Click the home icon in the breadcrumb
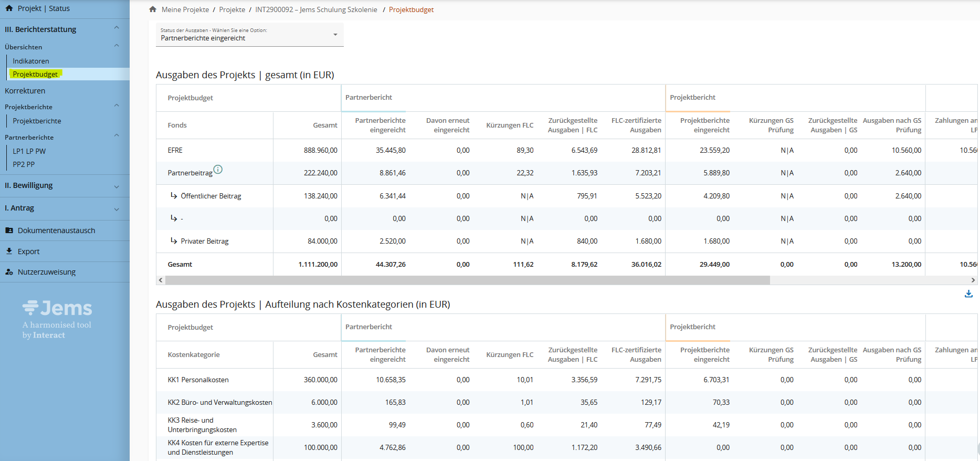The width and height of the screenshot is (980, 461). pos(153,9)
